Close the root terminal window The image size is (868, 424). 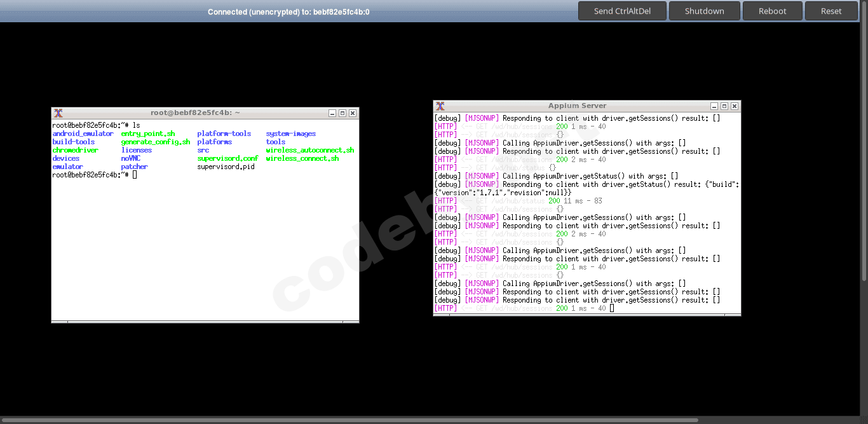tap(353, 113)
